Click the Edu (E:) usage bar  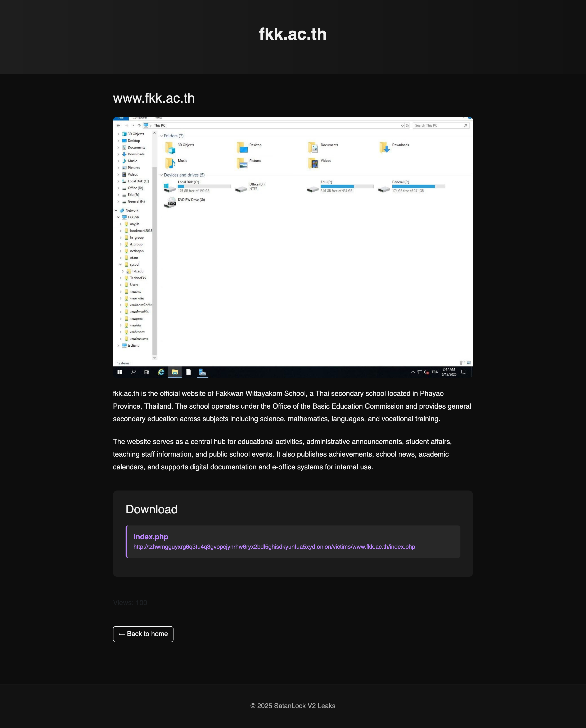click(347, 186)
